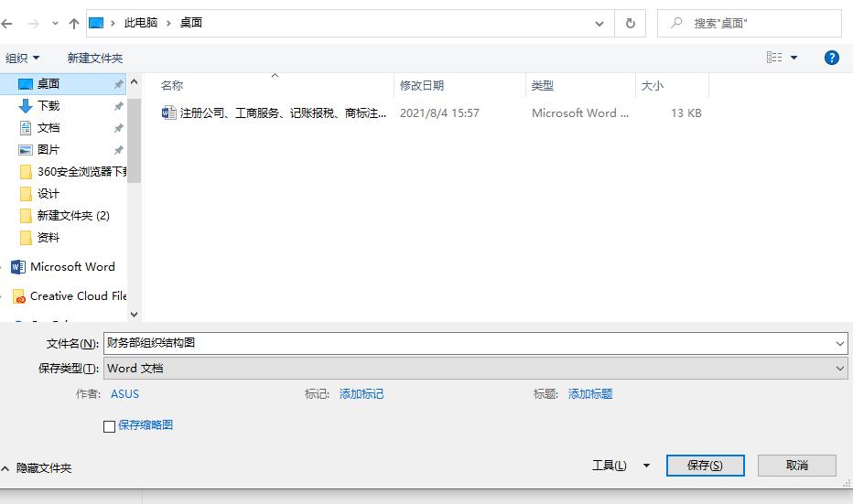Select 桌面 in the navigation pane
This screenshot has height=504, width=853.
tap(62, 84)
